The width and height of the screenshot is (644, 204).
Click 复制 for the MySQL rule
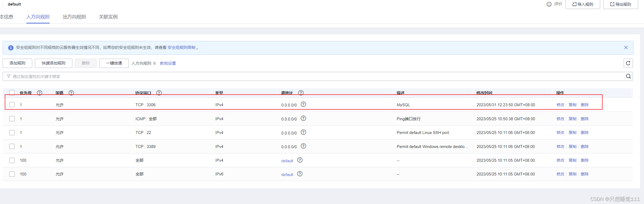coord(572,105)
